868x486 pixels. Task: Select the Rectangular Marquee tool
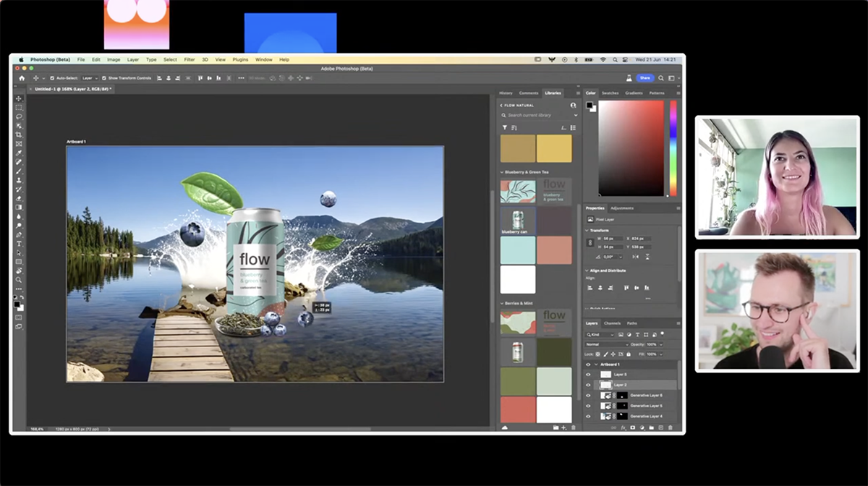[19, 106]
